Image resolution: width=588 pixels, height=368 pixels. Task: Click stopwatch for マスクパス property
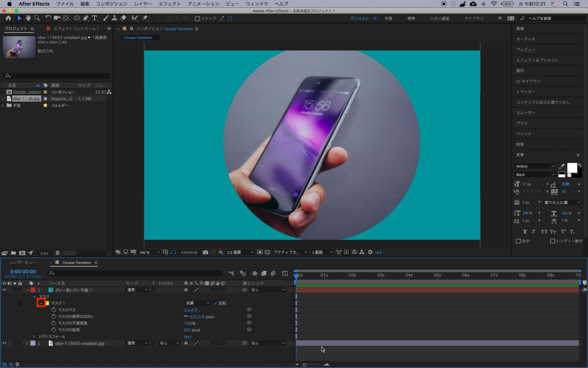pos(53,310)
